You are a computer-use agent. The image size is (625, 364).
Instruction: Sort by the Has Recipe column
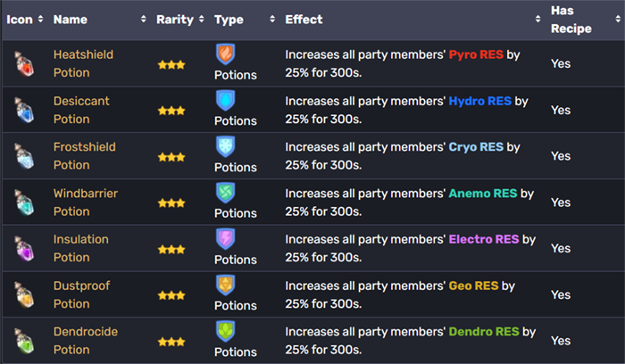click(x=571, y=19)
